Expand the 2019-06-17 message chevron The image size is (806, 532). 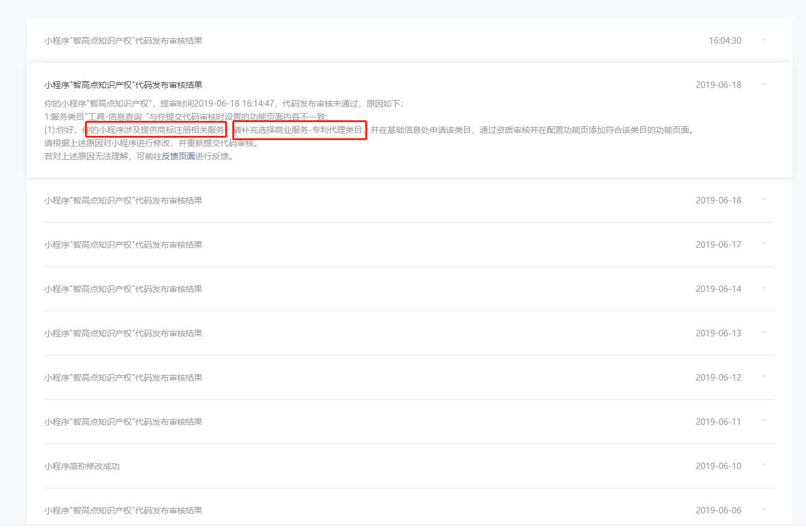[763, 244]
